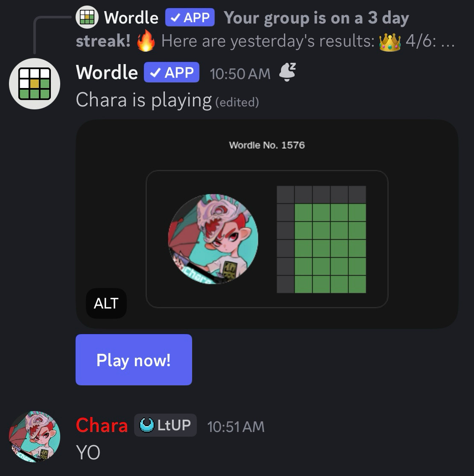Open the Wordle username in message header
474x476 pixels.
point(107,72)
